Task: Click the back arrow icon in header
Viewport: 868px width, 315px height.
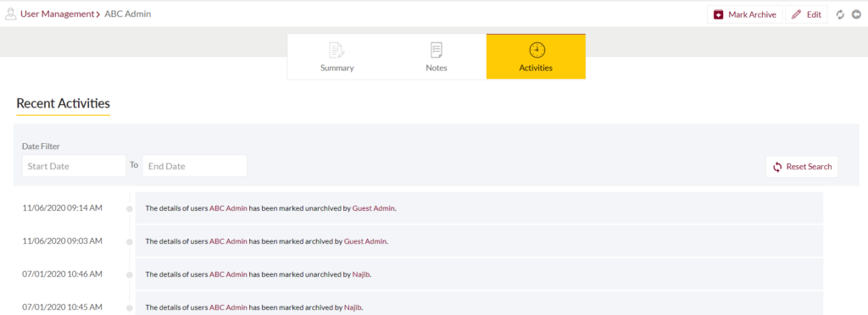Action: [856, 15]
